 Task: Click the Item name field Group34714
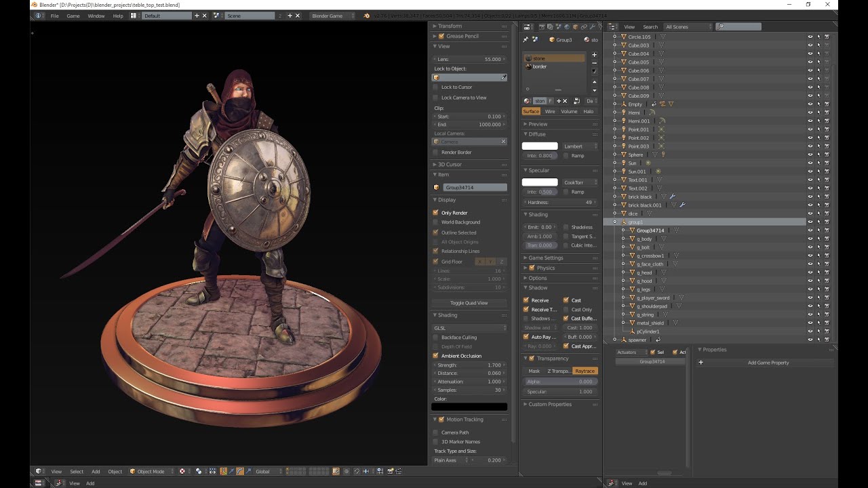pos(475,187)
